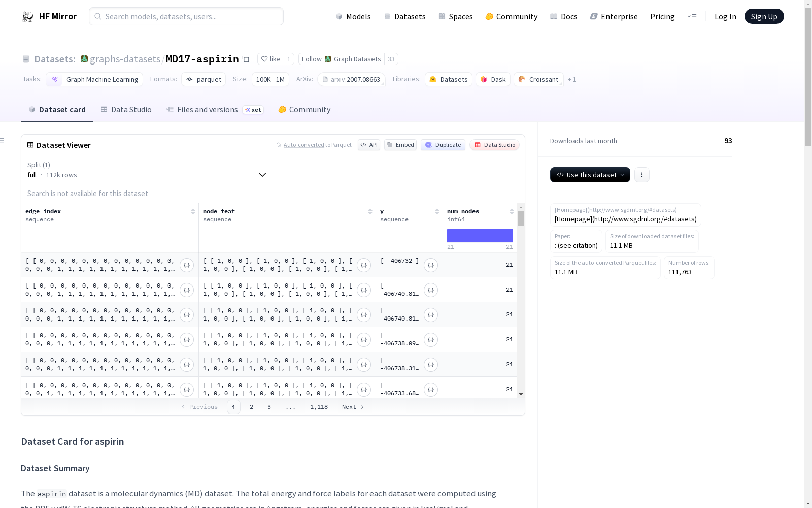Click the Sign Up button
The width and height of the screenshot is (812, 508).
[764, 16]
